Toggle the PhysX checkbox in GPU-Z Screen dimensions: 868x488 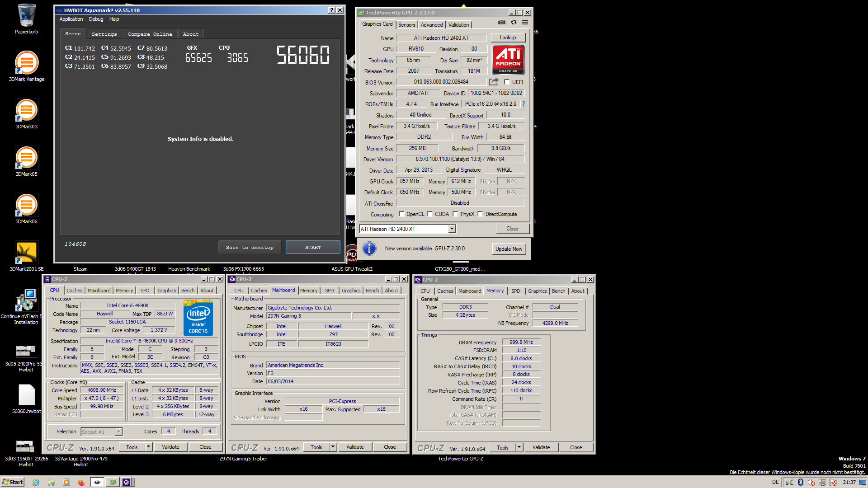tap(455, 214)
